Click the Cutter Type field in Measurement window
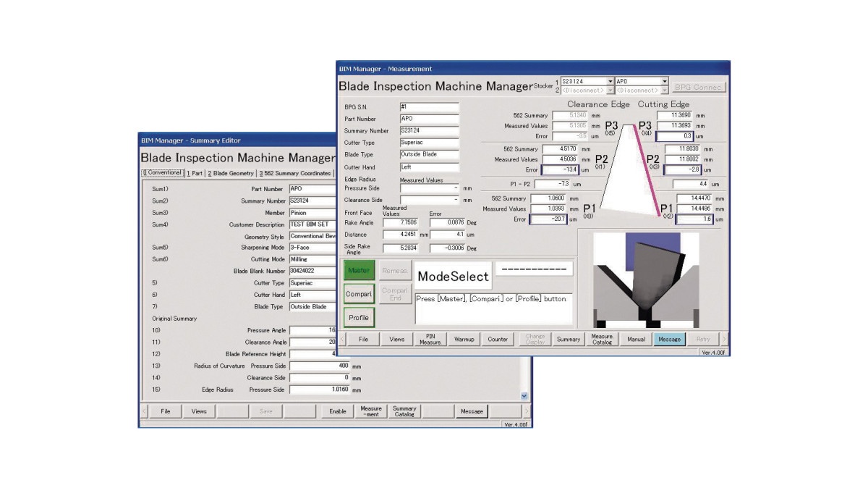 [429, 143]
